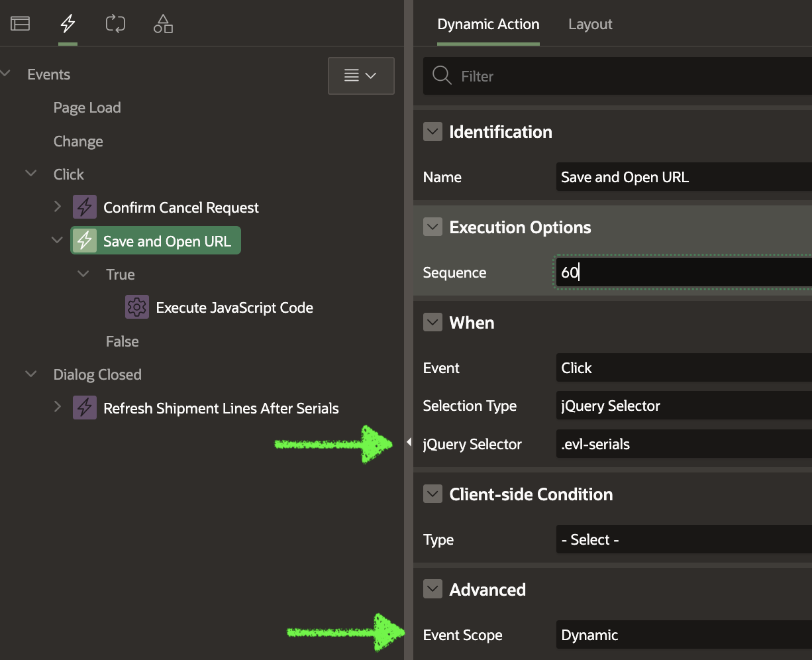Collapse the Save and Open URL node
Viewport: 812px width, 660px height.
click(x=58, y=241)
